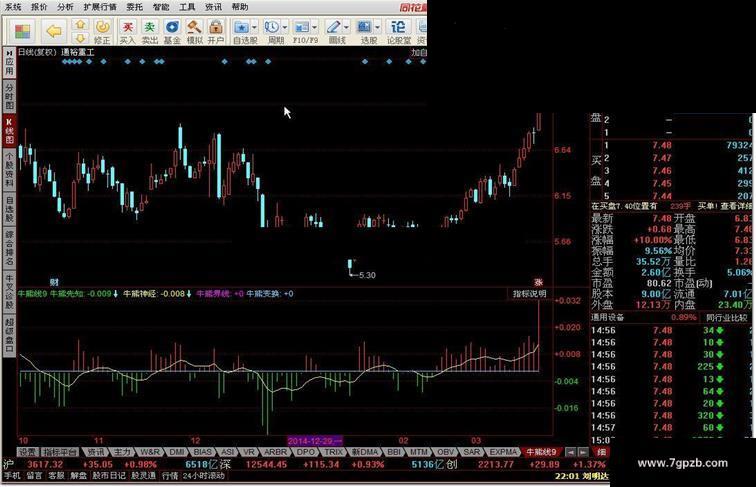Go back with the yellow left arrow
This screenshot has width=756, height=487.
(54, 31)
